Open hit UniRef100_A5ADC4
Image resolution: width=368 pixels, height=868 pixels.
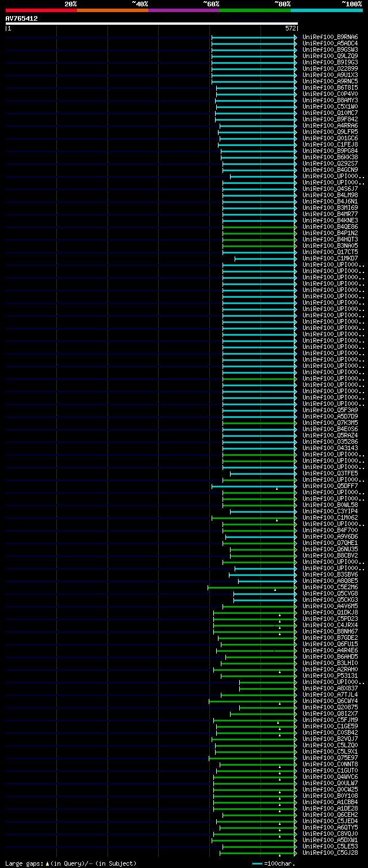[x=330, y=44]
